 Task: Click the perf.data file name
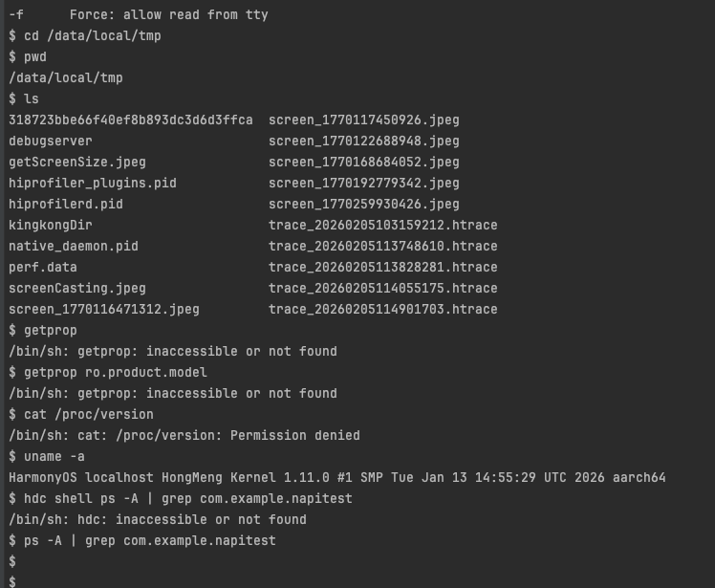[x=43, y=267]
